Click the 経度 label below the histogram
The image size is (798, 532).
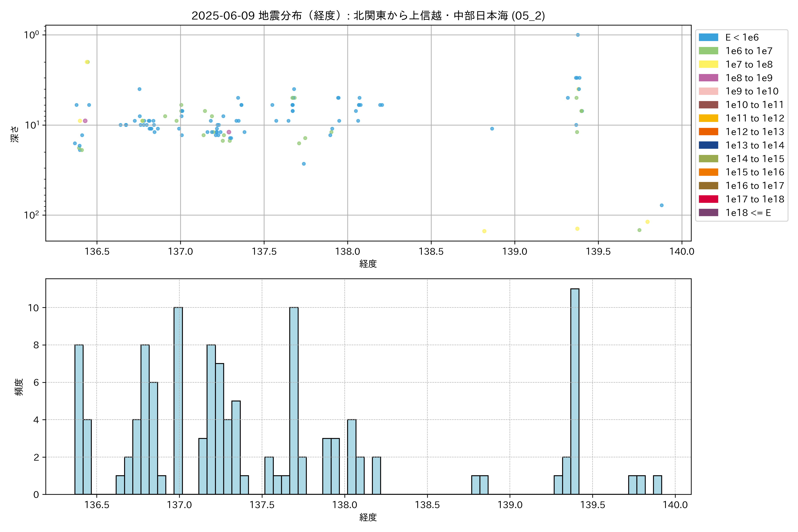pyautogui.click(x=368, y=517)
